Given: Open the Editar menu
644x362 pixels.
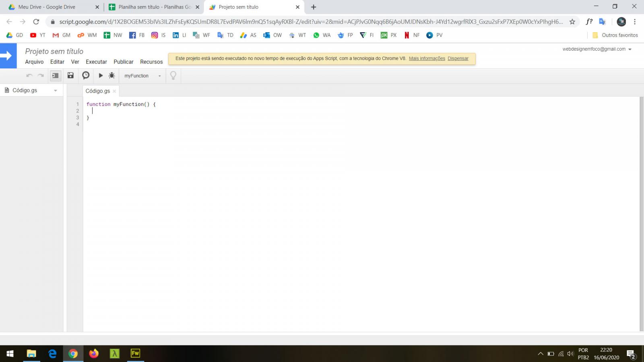Looking at the screenshot, I should [57, 62].
